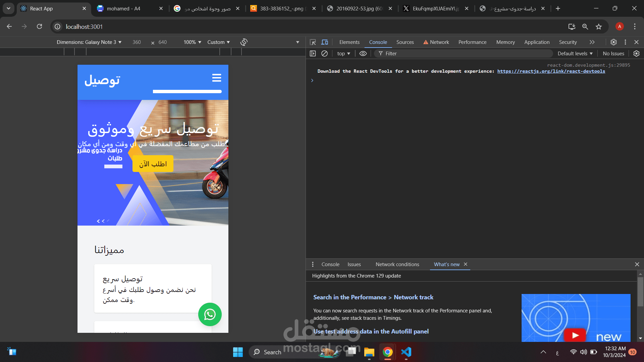This screenshot has height=362, width=644.
Task: Focus the console Filter field
Action: pos(464,53)
